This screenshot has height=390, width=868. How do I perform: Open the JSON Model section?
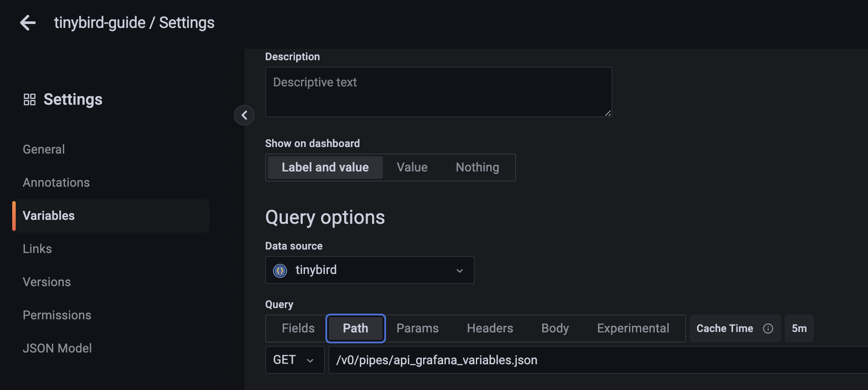57,348
